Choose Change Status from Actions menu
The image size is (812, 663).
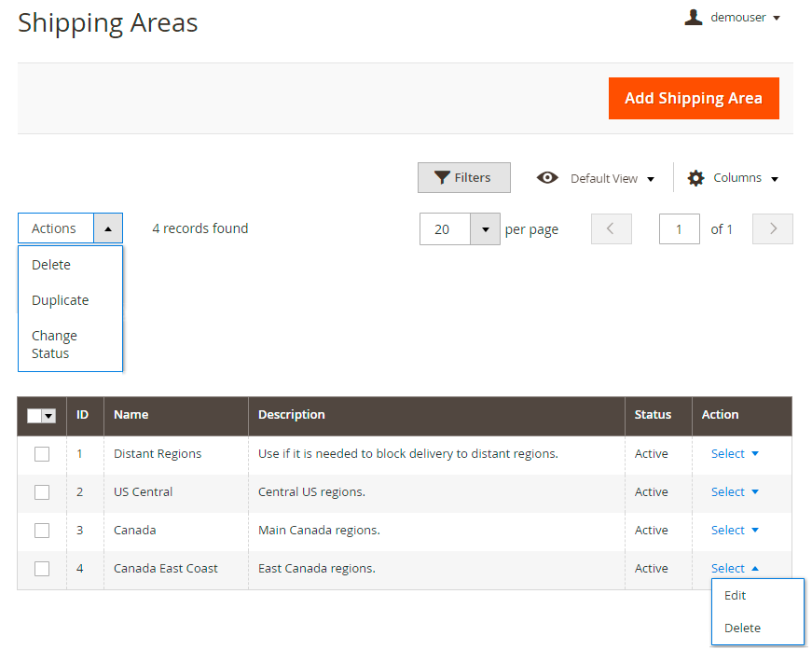tap(54, 344)
